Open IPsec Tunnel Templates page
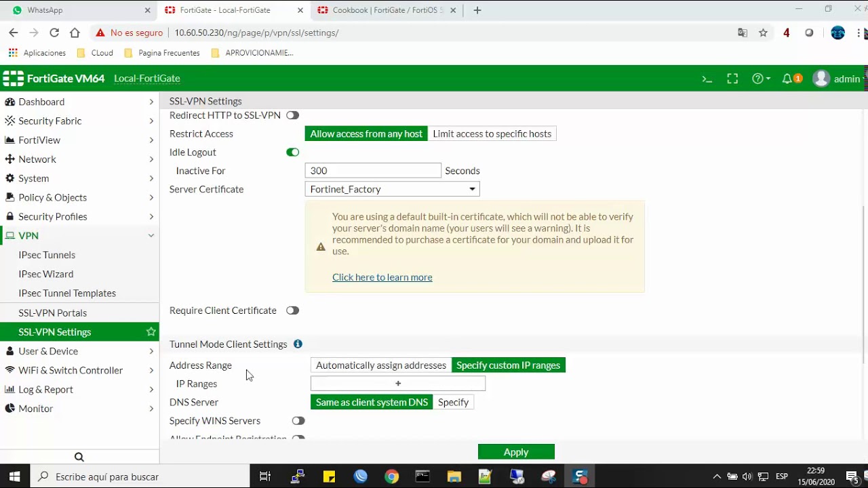Screen dimensions: 868x488 [67, 293]
